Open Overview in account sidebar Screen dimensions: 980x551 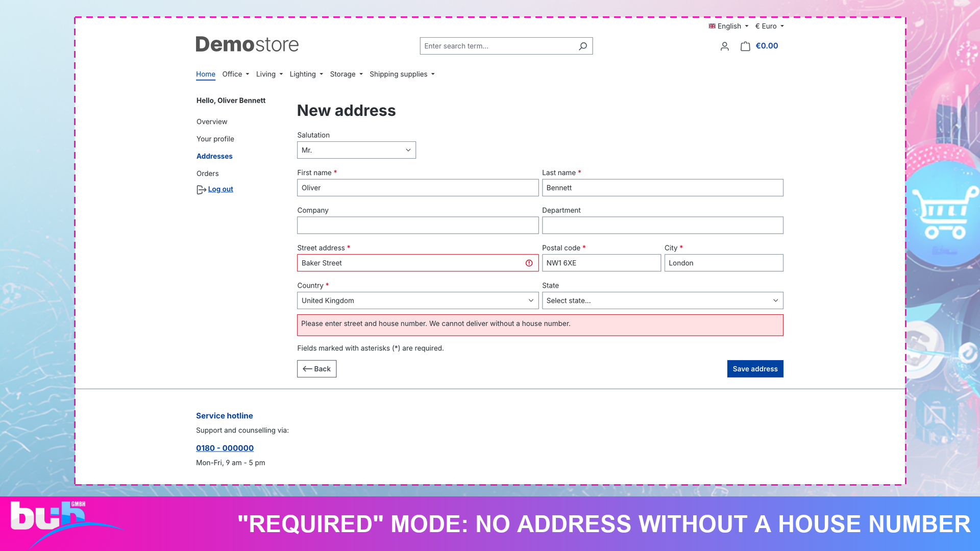click(212, 122)
